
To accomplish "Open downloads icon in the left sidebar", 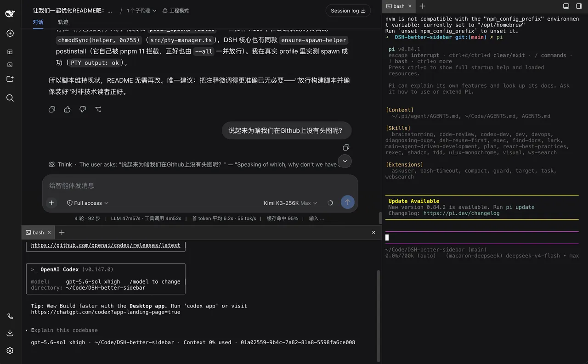I will [10, 333].
